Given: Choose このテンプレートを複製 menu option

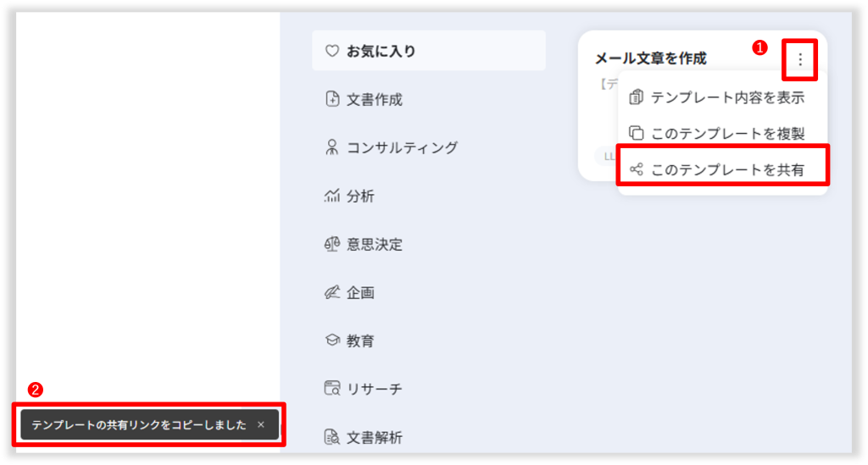Looking at the screenshot, I should point(726,133).
